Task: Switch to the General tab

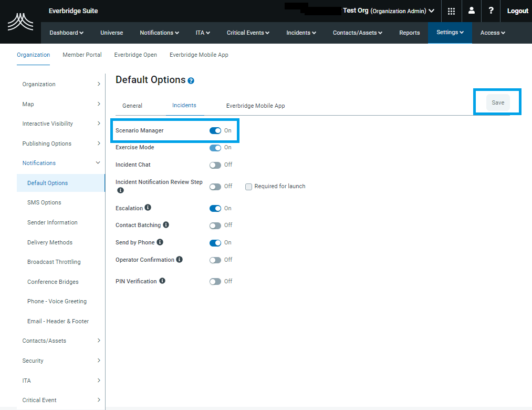Action: click(x=132, y=105)
